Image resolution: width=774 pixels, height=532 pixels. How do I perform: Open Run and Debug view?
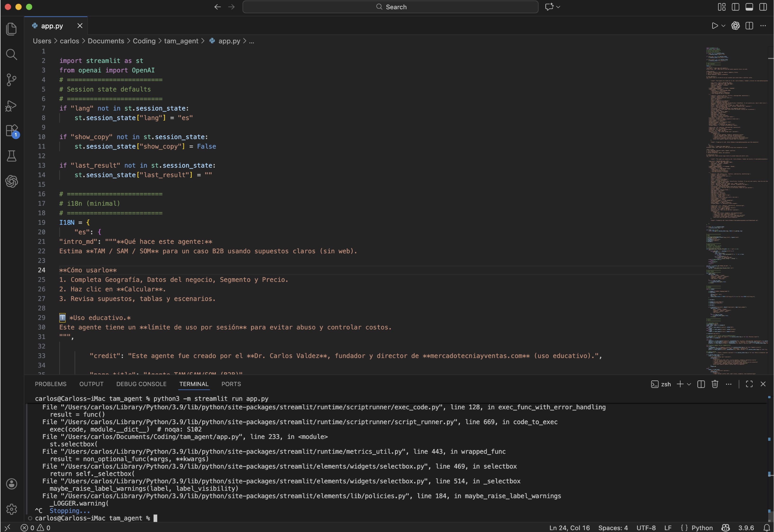pos(11,106)
